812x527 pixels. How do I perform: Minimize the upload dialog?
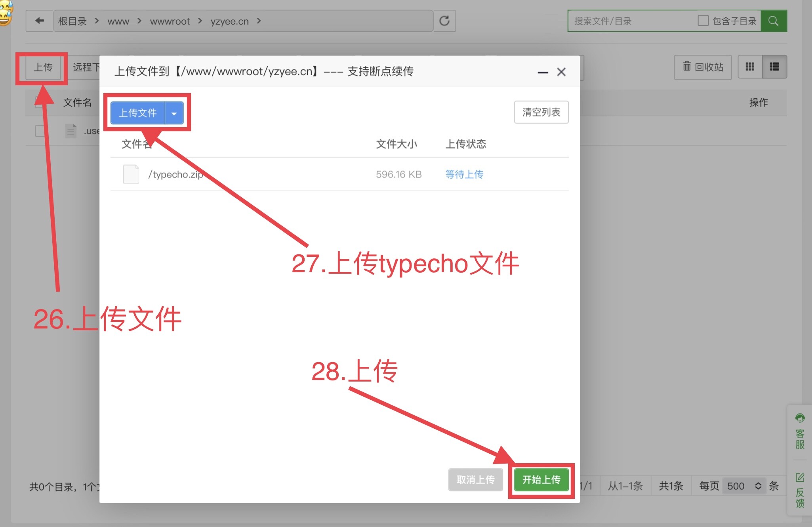pyautogui.click(x=543, y=72)
